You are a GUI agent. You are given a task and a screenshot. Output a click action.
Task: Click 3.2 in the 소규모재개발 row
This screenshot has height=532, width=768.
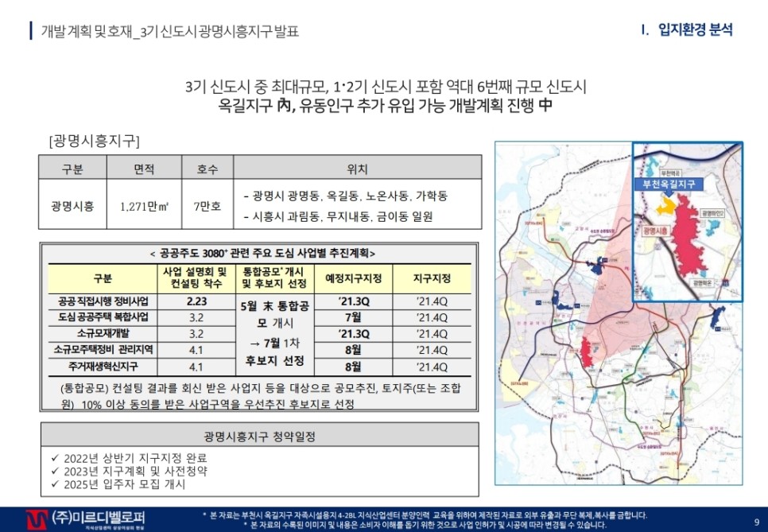point(196,334)
